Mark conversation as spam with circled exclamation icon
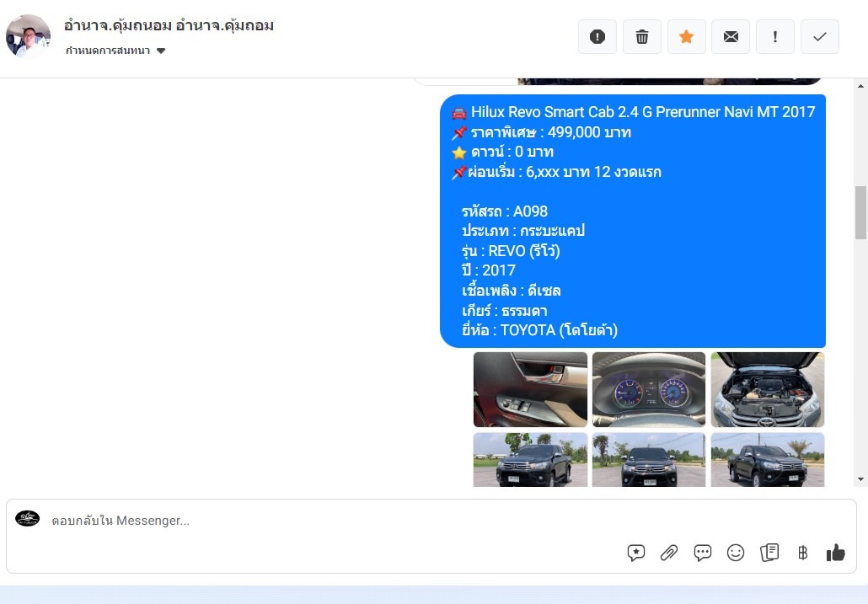The image size is (868, 604). click(x=597, y=37)
